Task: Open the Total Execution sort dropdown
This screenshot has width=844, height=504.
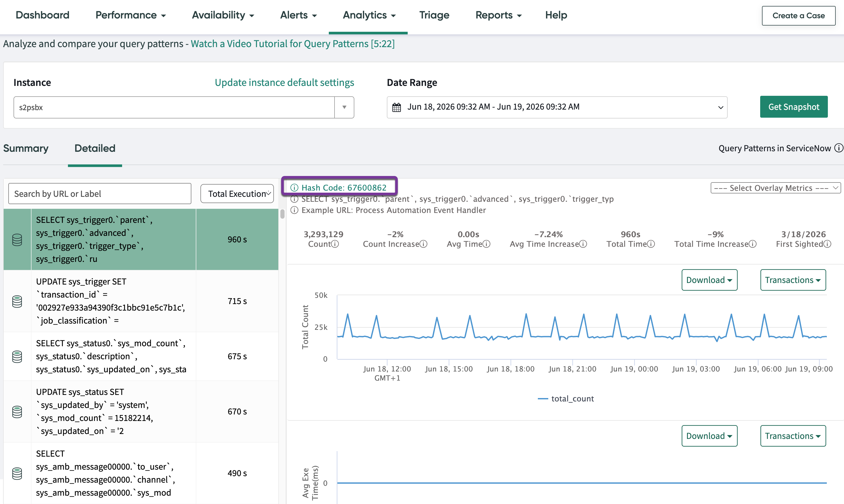Action: 237,194
